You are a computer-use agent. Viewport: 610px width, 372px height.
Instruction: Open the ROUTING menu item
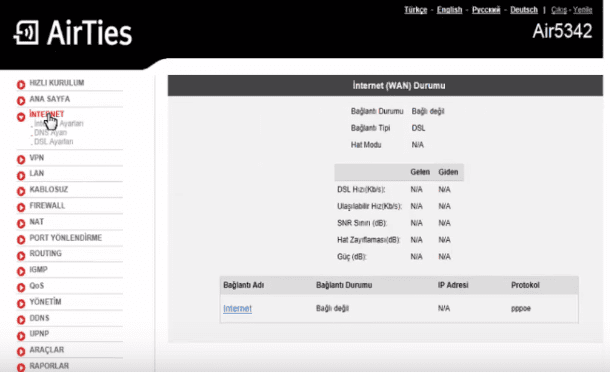[46, 253]
